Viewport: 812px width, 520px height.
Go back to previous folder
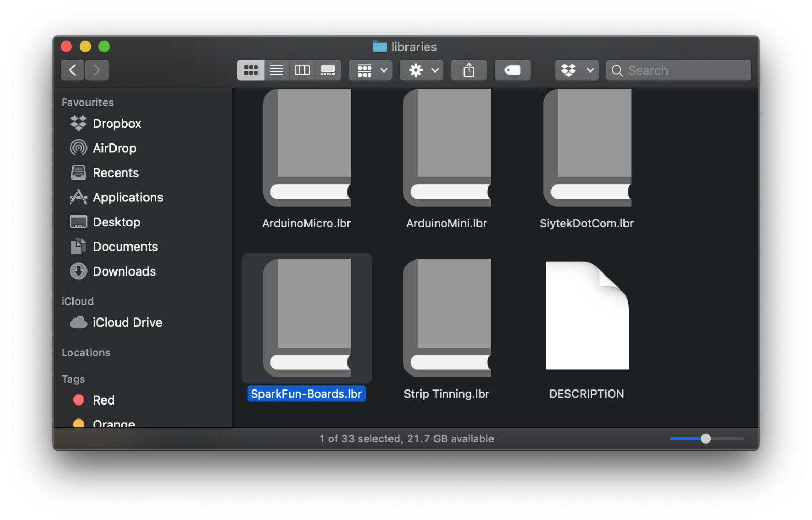72,70
